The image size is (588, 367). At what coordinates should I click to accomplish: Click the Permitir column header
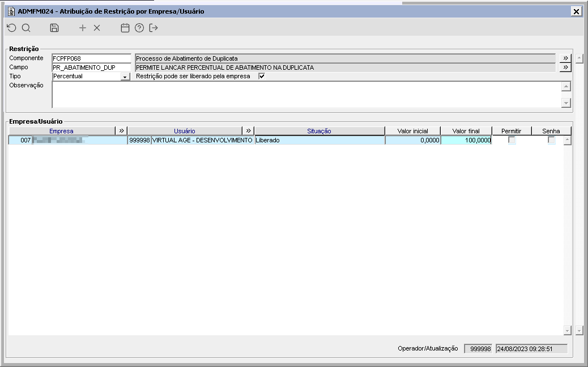pos(512,130)
